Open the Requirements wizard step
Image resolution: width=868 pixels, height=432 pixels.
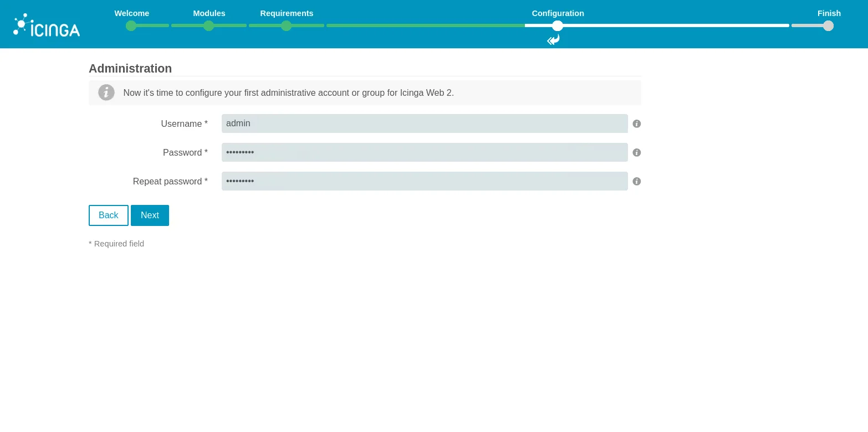(x=287, y=13)
